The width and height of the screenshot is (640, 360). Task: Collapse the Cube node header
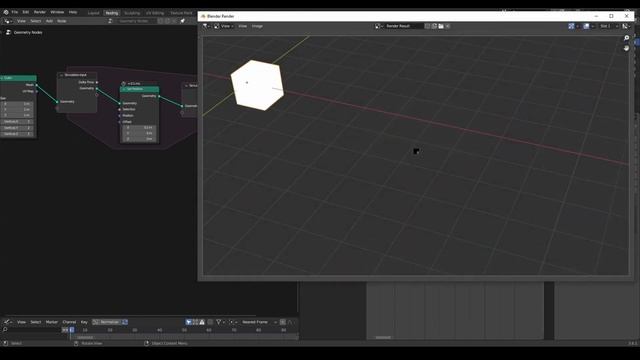pyautogui.click(x=2, y=78)
